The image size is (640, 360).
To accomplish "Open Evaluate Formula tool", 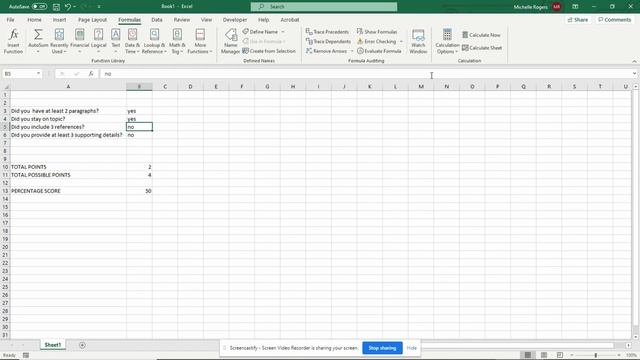I will click(379, 51).
